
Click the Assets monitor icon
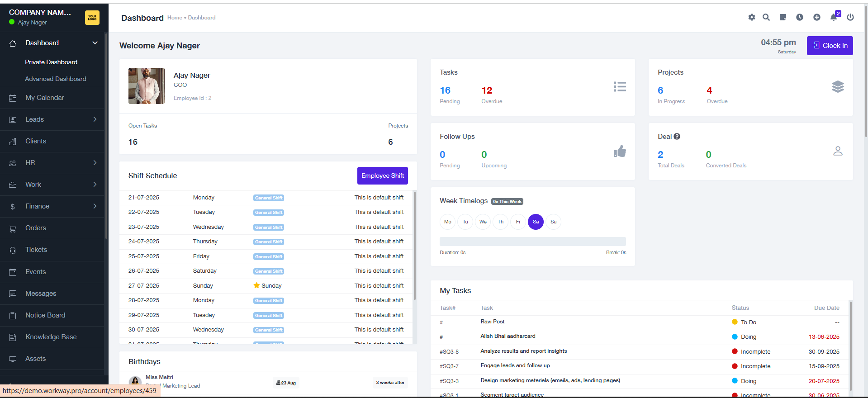tap(13, 359)
